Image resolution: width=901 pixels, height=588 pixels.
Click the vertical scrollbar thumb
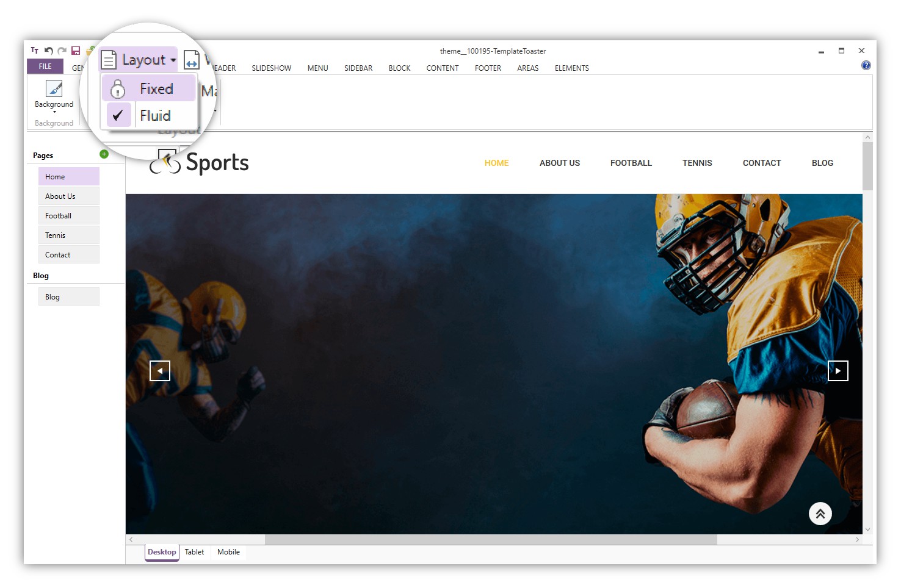coord(868,166)
